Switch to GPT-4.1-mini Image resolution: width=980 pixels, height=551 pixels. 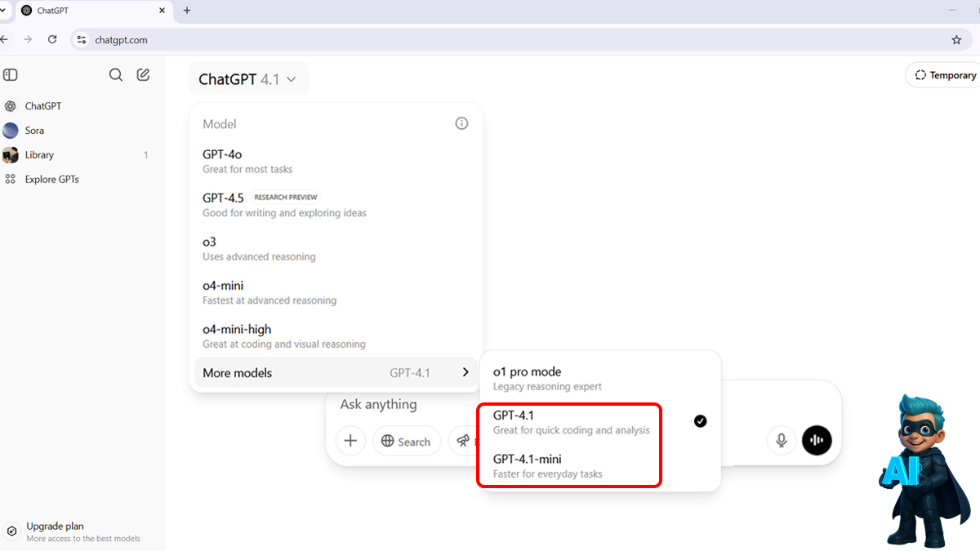(600, 465)
